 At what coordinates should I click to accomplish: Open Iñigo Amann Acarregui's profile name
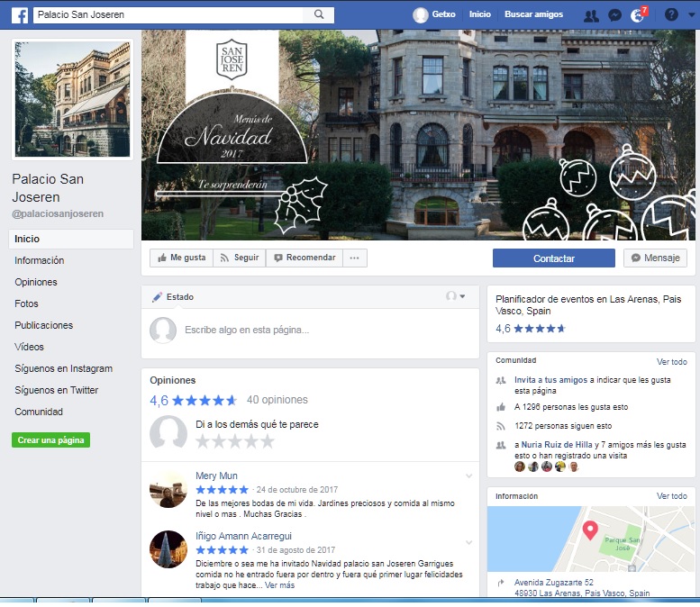coord(243,536)
